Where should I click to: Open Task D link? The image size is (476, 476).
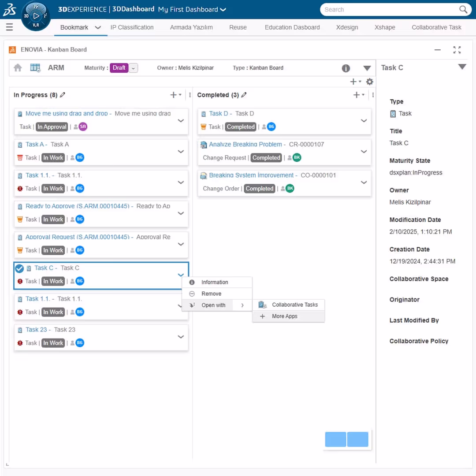(x=218, y=114)
